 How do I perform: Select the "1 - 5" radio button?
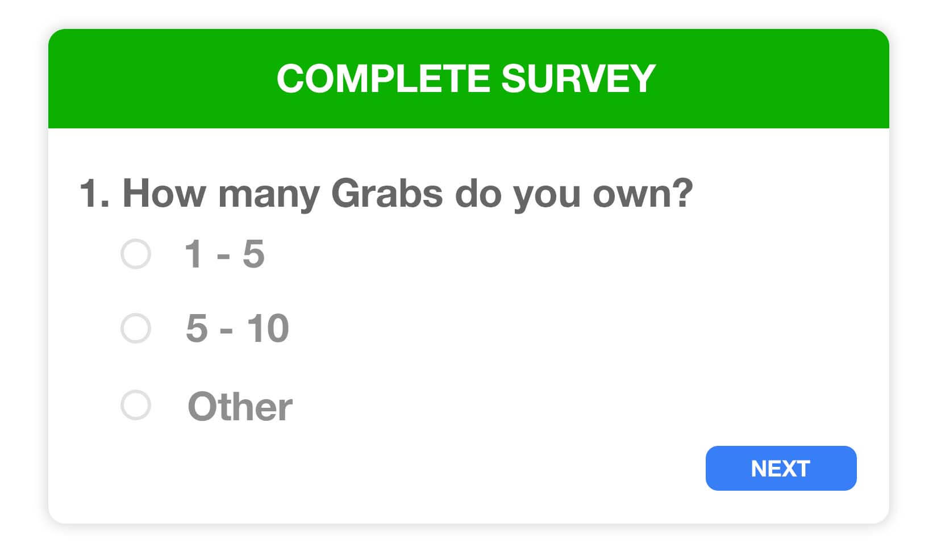136,254
